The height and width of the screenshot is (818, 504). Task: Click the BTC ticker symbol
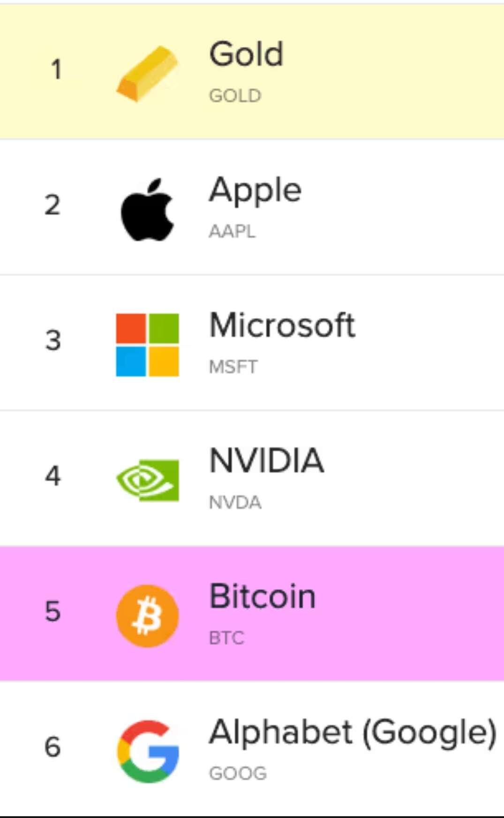pyautogui.click(x=226, y=638)
